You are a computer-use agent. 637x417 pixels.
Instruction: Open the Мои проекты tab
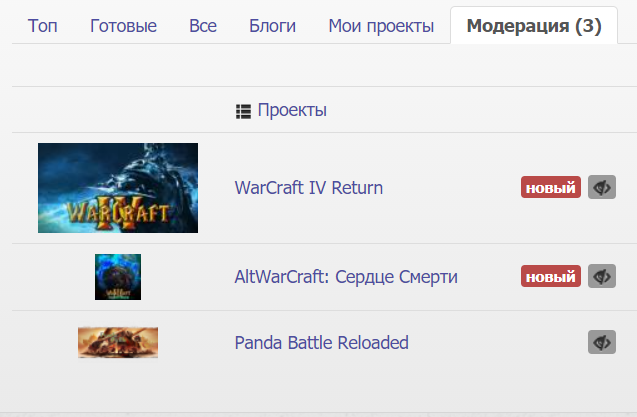381,26
